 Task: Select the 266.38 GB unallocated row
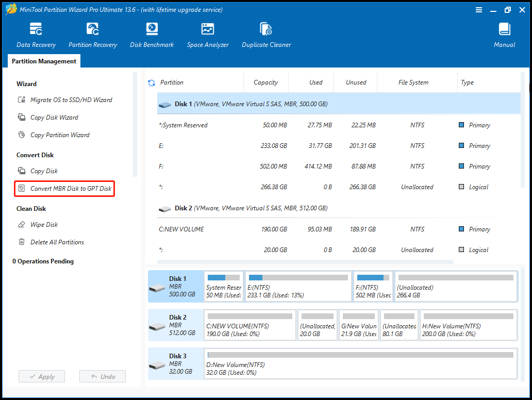[339, 187]
